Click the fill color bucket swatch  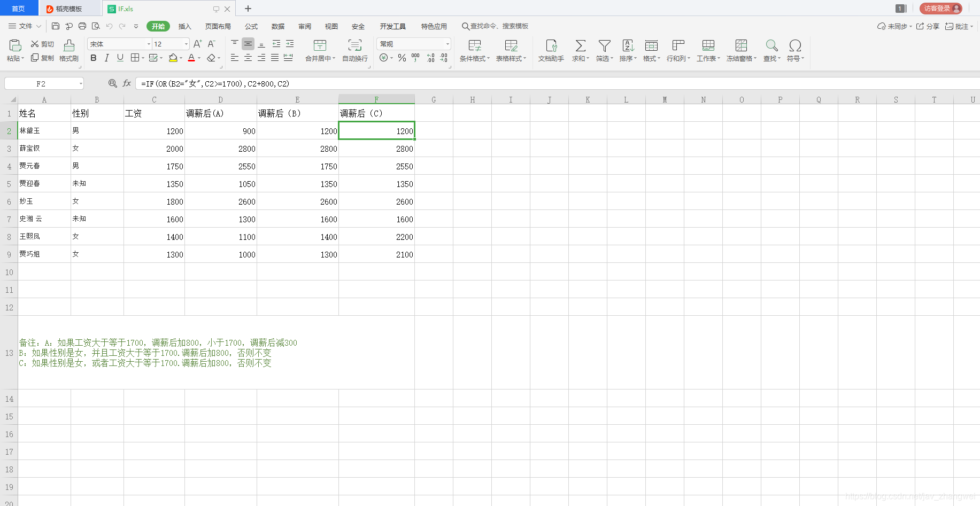173,58
